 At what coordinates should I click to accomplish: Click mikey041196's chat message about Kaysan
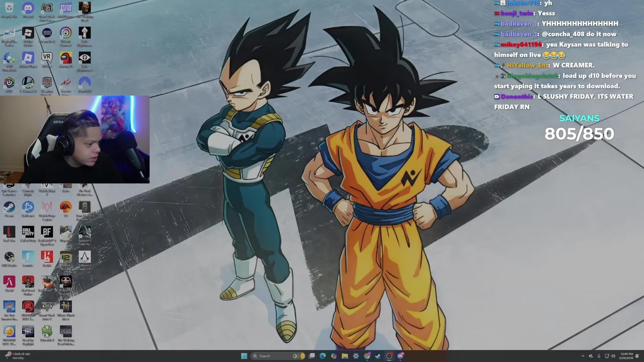[561, 50]
